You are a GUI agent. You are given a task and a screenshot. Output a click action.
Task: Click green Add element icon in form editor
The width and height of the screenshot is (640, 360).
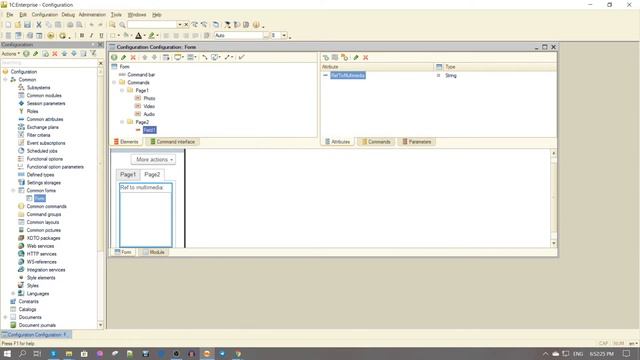(x=114, y=58)
